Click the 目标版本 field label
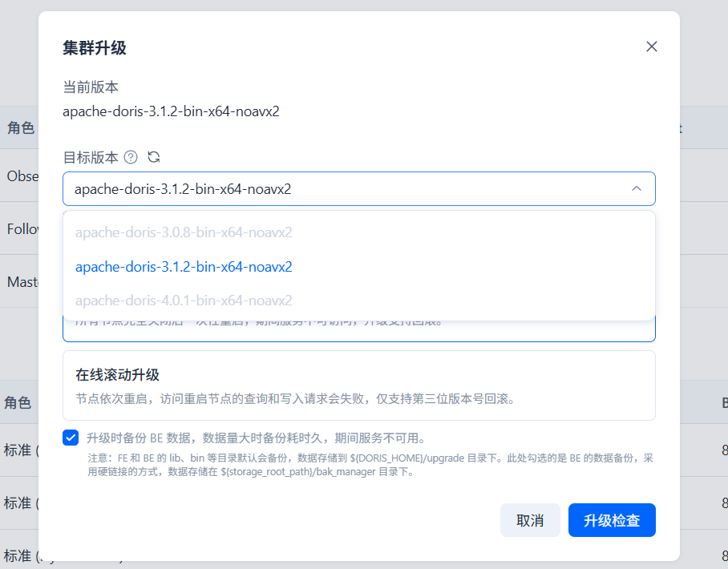Viewport: 728px width, 569px height. pyautogui.click(x=90, y=157)
